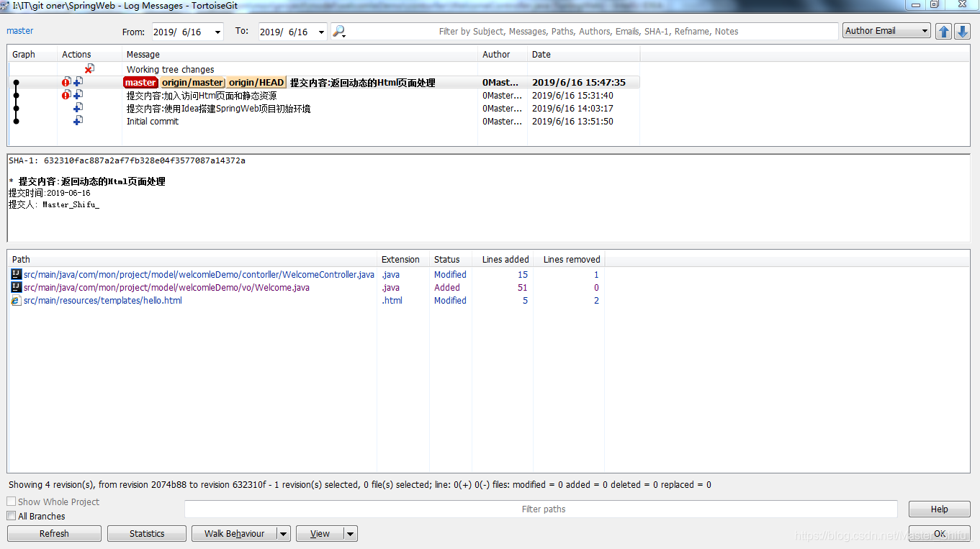The image size is (980, 549).
Task: Click the up arrow navigation button
Action: [x=943, y=31]
